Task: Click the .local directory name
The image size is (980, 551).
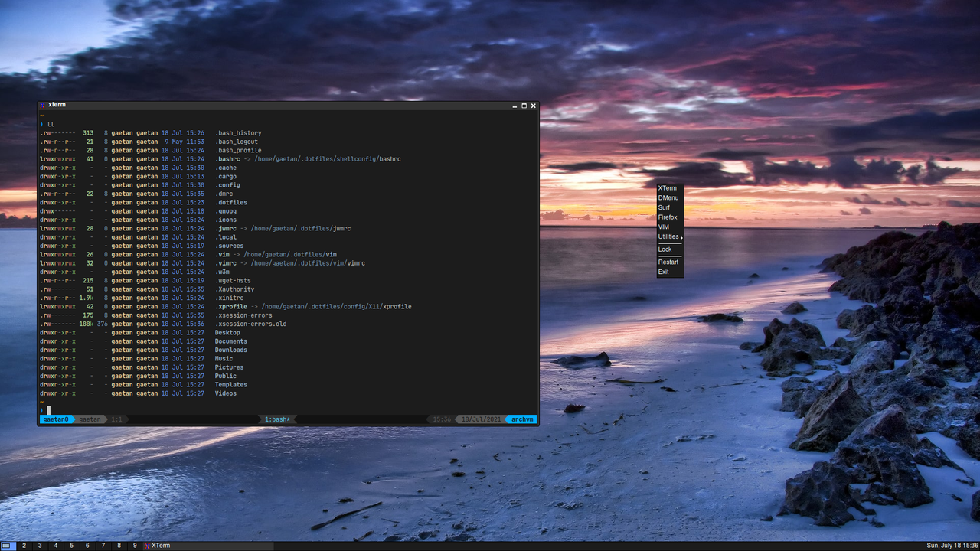Action: 226,237
